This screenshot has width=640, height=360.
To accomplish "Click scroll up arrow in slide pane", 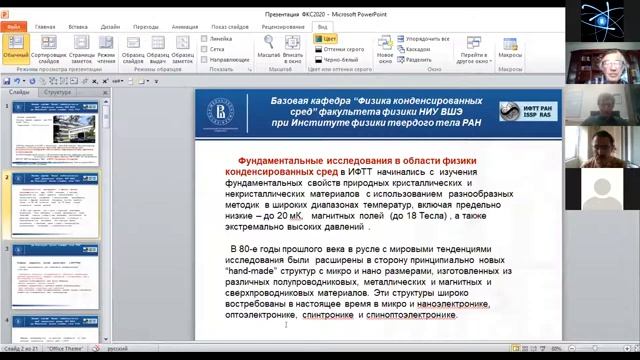I will point(106,102).
